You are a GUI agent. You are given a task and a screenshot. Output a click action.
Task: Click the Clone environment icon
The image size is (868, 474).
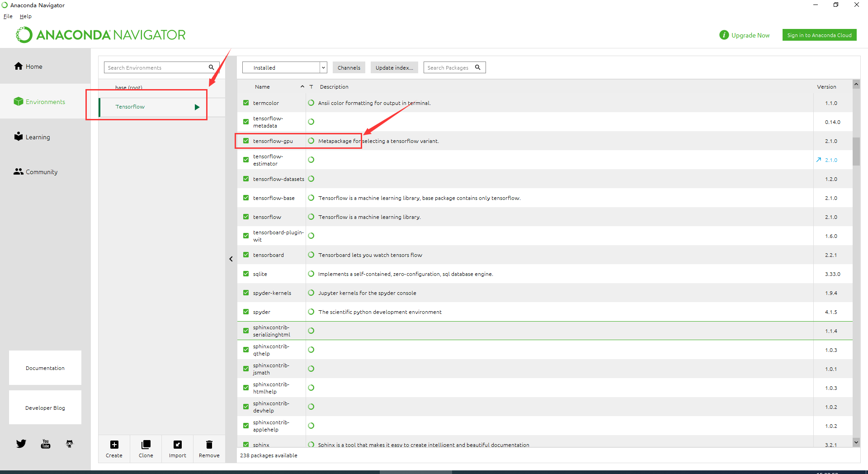click(146, 445)
